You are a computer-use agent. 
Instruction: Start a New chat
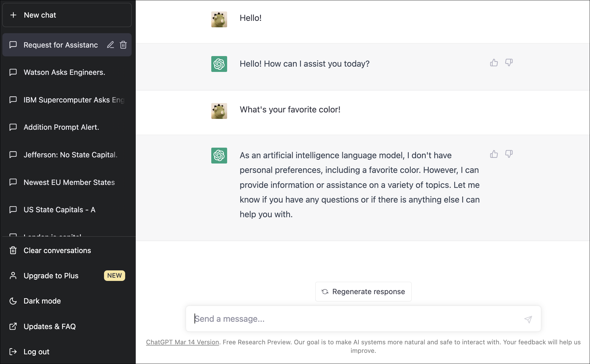(x=67, y=15)
